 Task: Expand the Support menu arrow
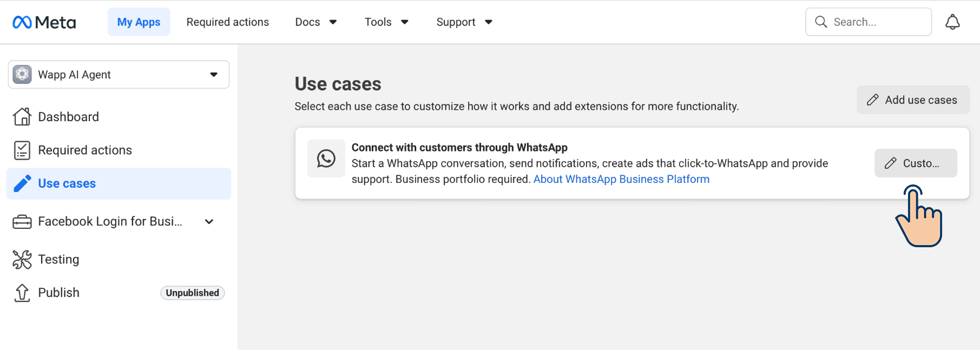pyautogui.click(x=489, y=22)
